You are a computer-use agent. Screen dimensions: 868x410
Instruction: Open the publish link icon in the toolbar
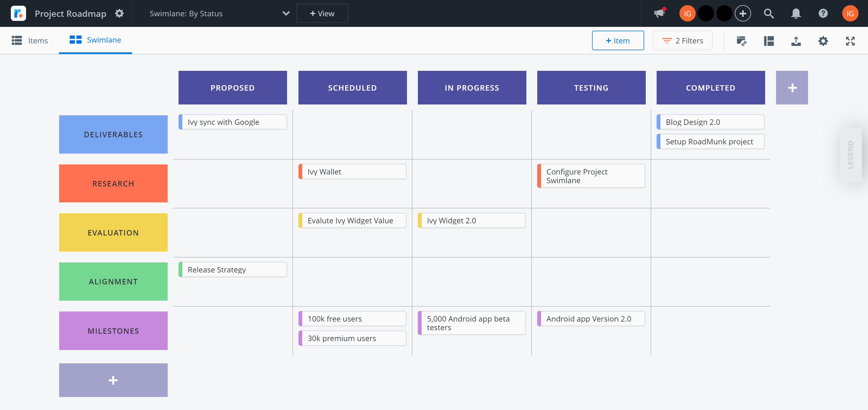click(x=741, y=41)
